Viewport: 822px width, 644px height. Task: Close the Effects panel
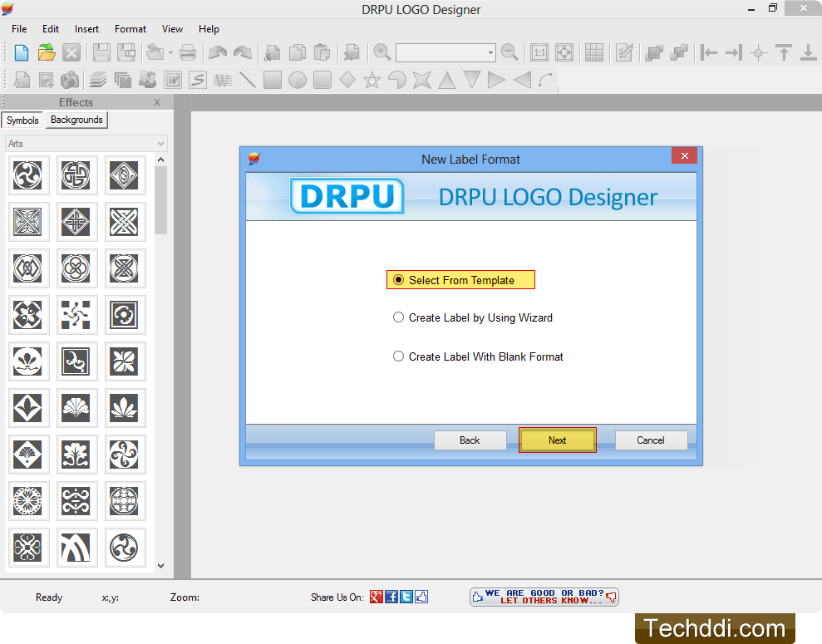tap(157, 103)
